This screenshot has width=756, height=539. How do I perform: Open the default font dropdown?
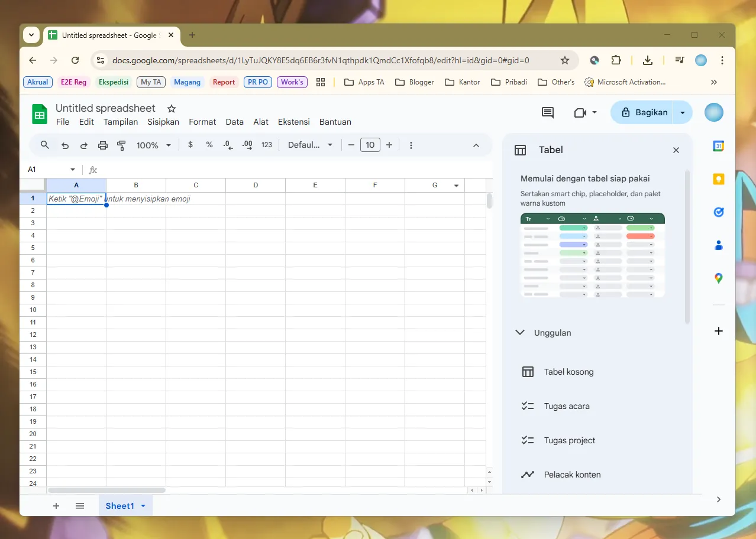coord(310,145)
